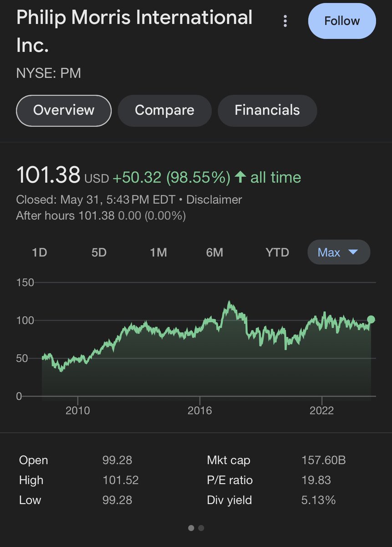Expand the Max range dropdown
The image size is (392, 547).
point(339,252)
